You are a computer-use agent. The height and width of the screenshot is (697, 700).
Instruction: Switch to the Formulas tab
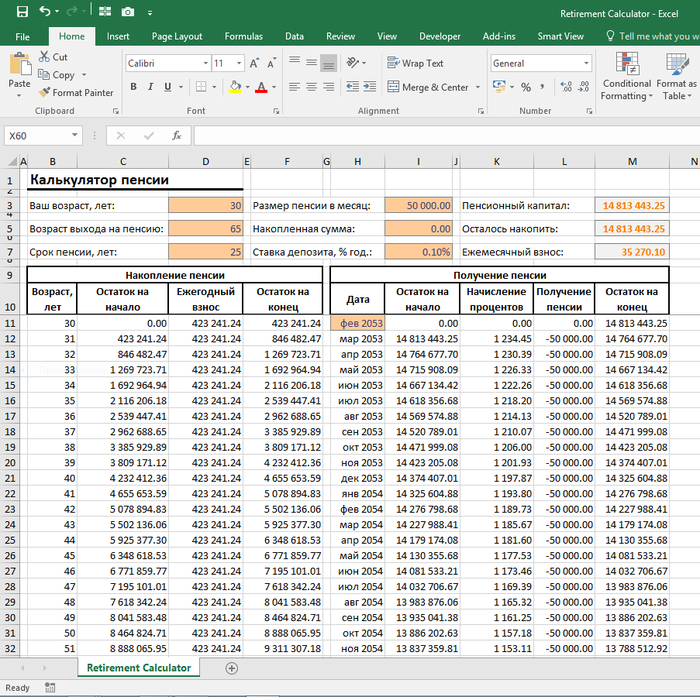click(243, 37)
